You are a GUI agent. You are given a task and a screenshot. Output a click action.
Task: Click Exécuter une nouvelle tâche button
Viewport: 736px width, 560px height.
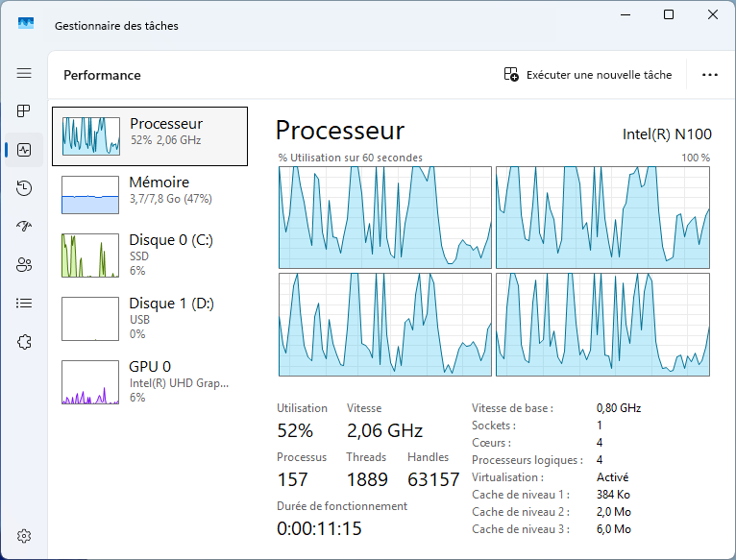click(588, 75)
